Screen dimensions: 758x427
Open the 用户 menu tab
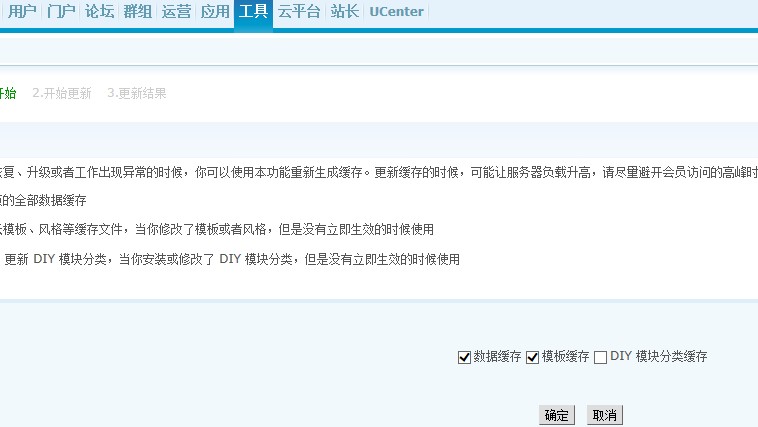(x=22, y=11)
